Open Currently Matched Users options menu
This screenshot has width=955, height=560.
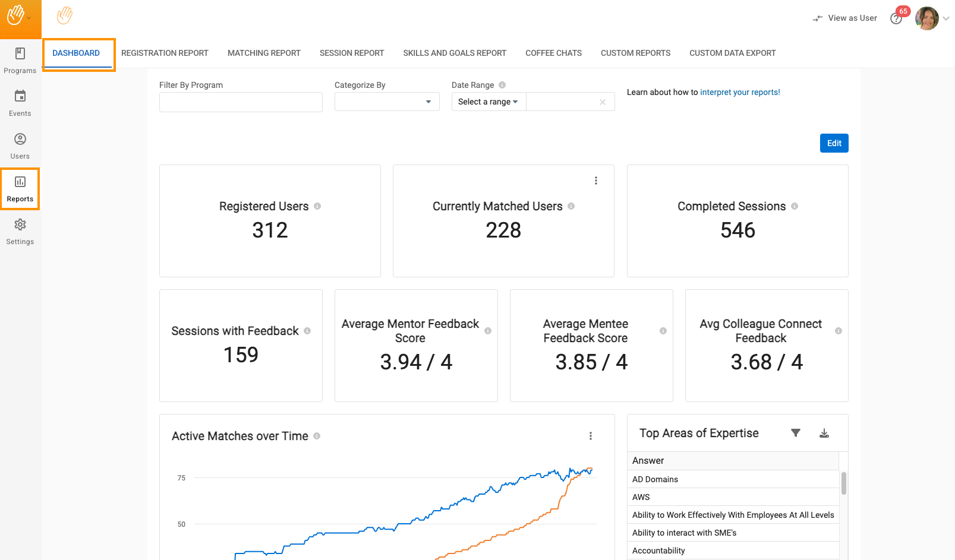point(595,181)
